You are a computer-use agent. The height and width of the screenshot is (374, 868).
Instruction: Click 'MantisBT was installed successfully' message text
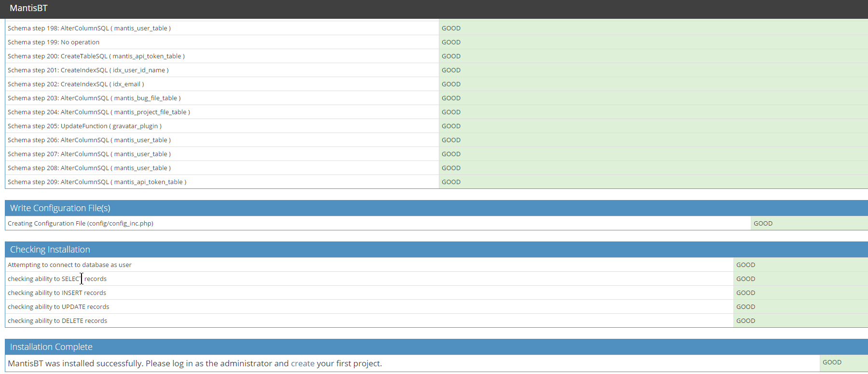pos(145,363)
